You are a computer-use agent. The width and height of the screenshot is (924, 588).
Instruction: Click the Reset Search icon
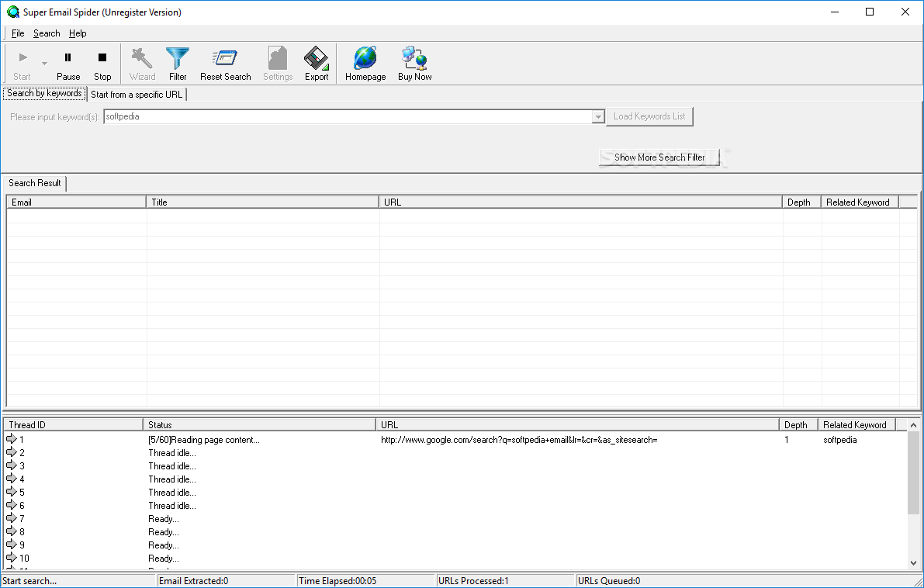tap(225, 57)
